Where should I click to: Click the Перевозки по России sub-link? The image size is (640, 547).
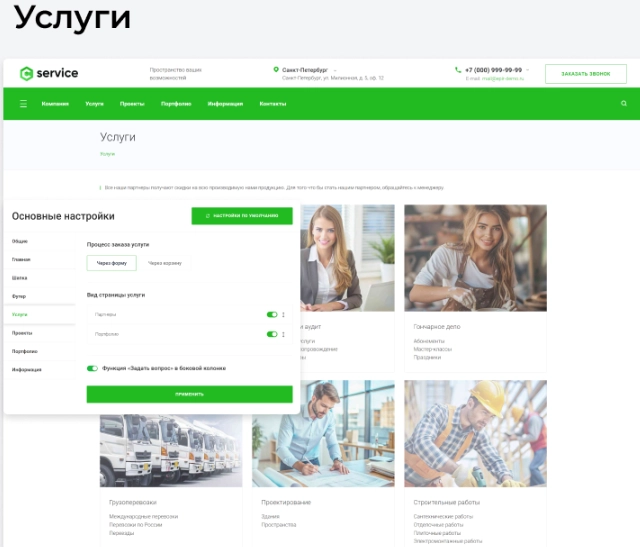click(136, 525)
